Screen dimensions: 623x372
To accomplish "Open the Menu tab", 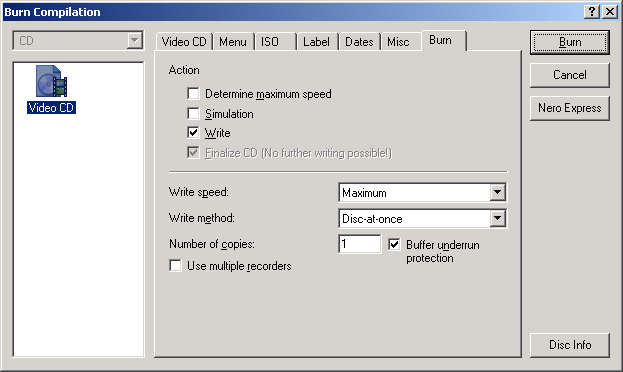I will (233, 42).
